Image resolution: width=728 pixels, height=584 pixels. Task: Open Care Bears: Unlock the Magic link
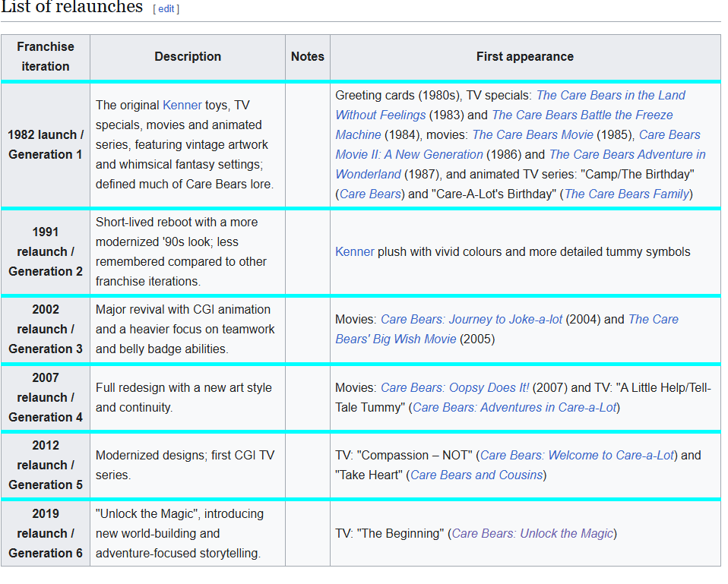pos(533,534)
